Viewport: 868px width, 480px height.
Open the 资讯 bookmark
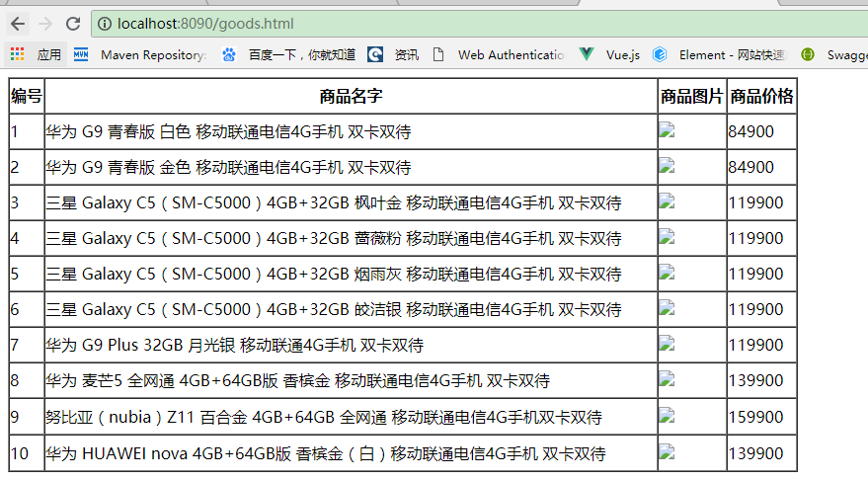pyautogui.click(x=406, y=54)
